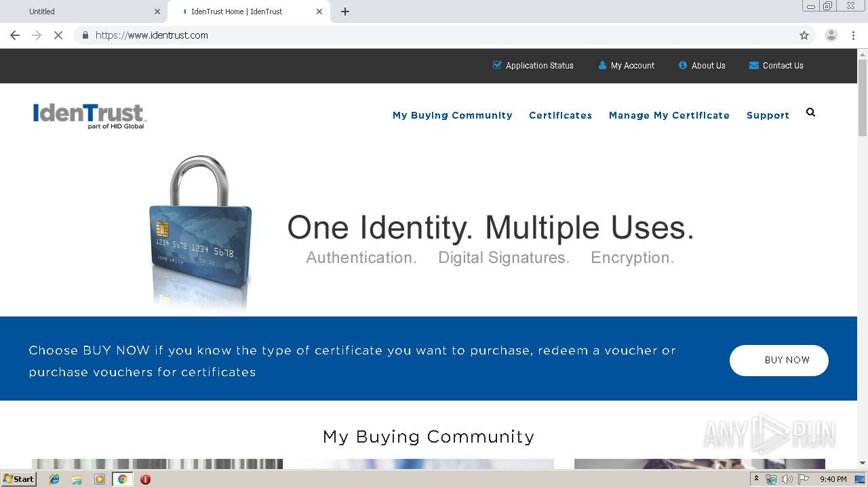This screenshot has width=868, height=488.
Task: Click the IdenTrust logo
Action: [x=89, y=115]
